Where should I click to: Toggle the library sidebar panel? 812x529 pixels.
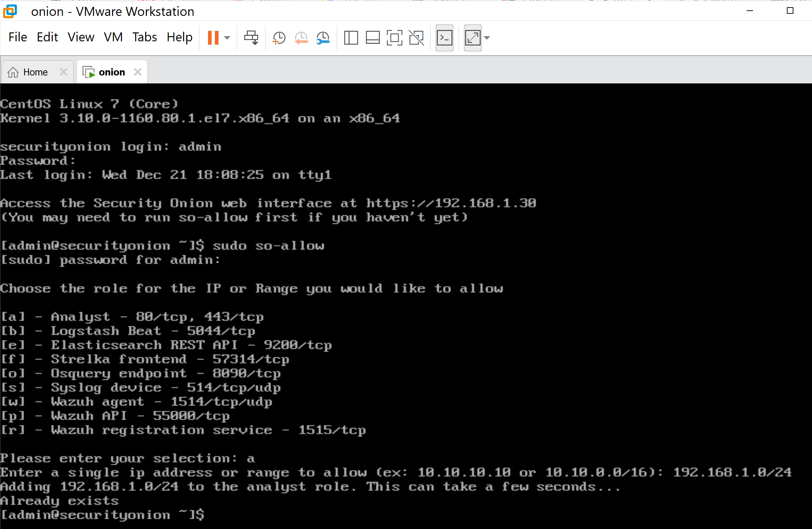351,38
